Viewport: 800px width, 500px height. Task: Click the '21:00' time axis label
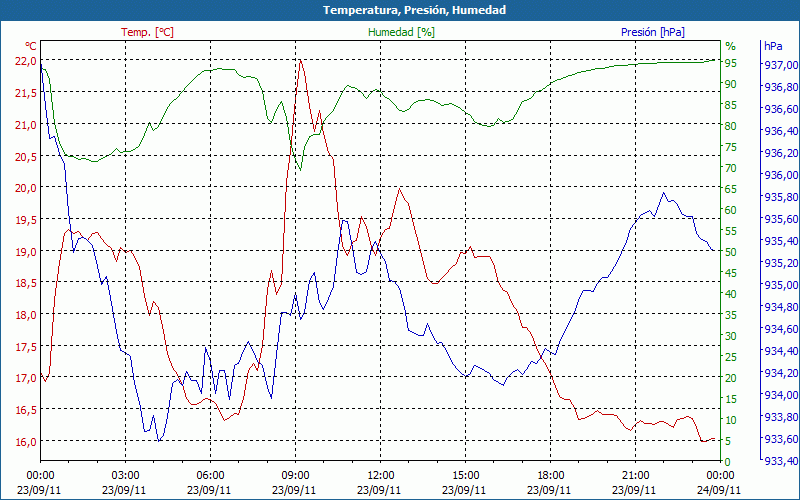coord(635,476)
